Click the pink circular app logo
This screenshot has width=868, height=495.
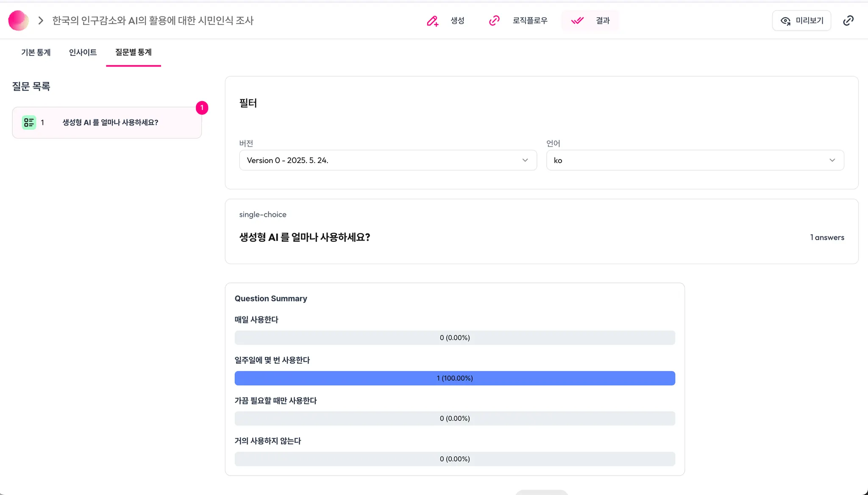(18, 20)
